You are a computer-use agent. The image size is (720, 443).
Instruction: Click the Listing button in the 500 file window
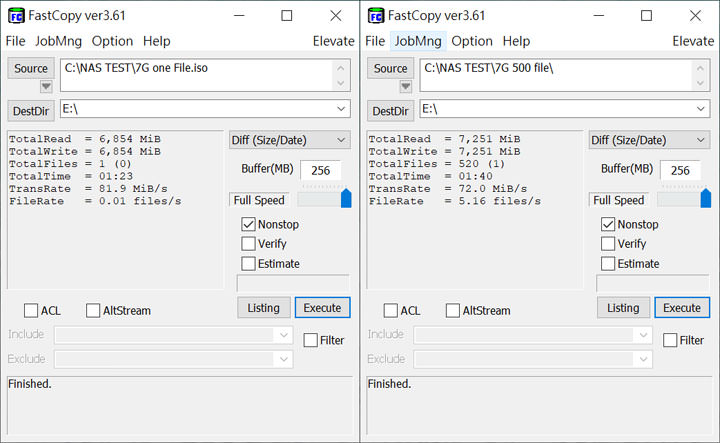(623, 308)
